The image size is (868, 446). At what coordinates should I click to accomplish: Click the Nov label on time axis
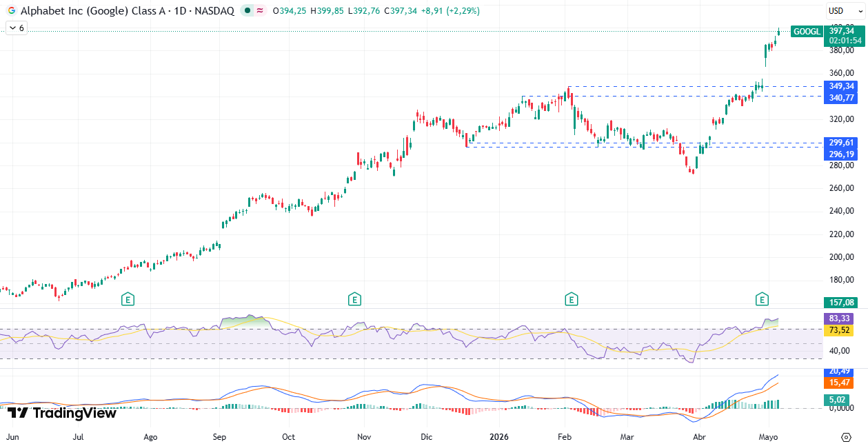(364, 437)
